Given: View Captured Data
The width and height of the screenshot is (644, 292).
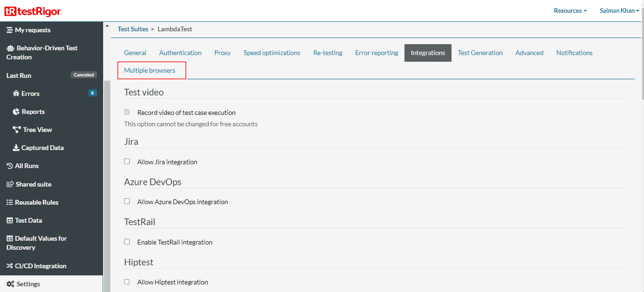Looking at the screenshot, I should 41,147.
